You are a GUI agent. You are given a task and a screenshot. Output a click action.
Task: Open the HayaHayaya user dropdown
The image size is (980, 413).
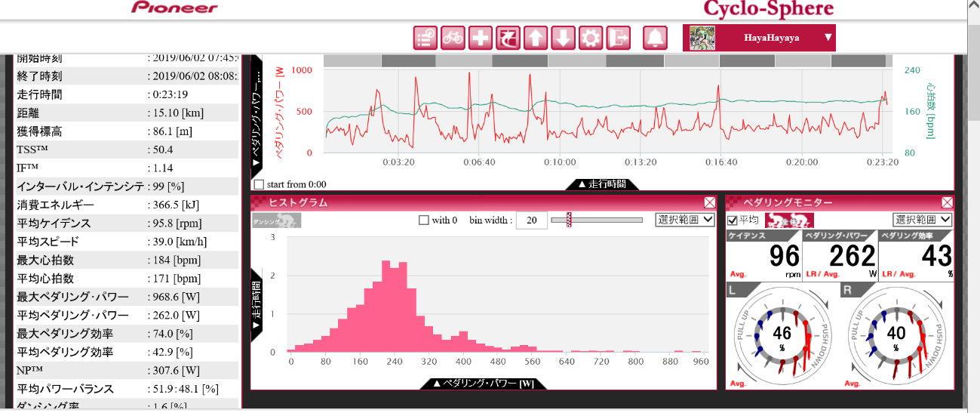coord(759,38)
